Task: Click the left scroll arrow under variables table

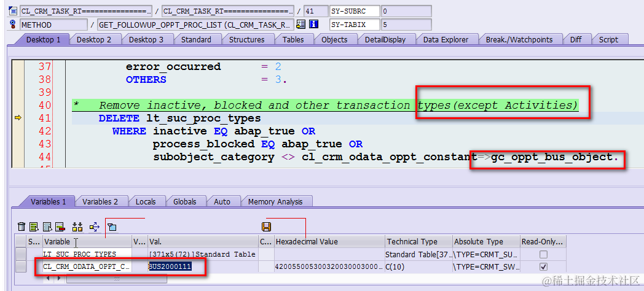Action: (47, 278)
